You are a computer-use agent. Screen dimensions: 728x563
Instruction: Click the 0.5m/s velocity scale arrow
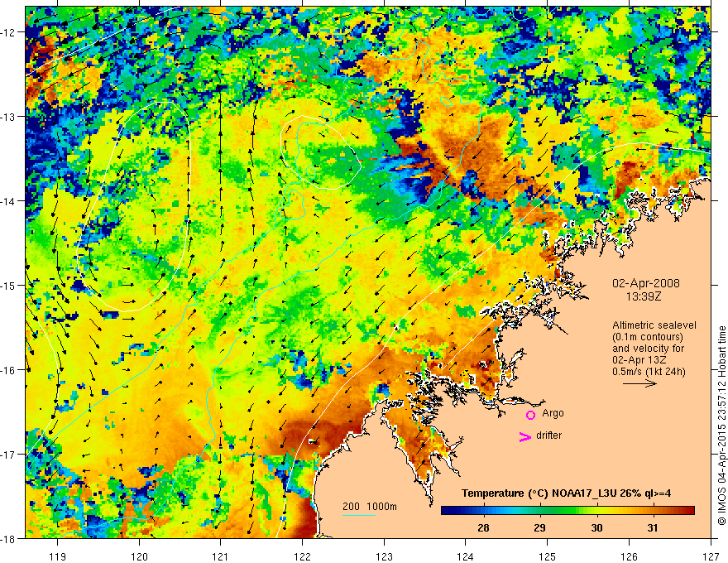(640, 383)
